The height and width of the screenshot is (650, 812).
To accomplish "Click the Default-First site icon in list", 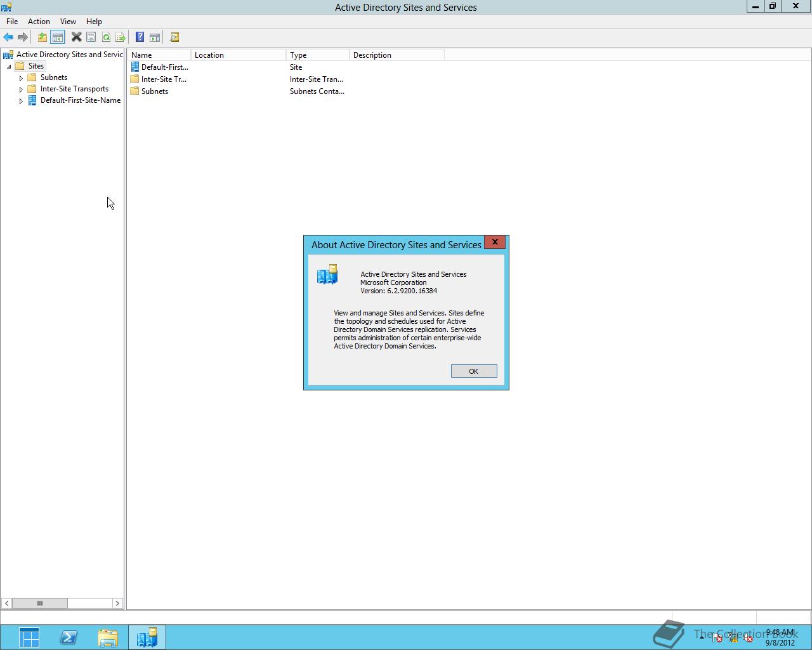I will tap(134, 67).
